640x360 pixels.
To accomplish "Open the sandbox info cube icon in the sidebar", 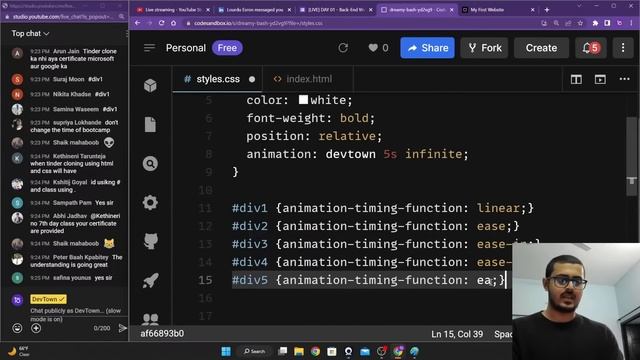I will pos(150,85).
